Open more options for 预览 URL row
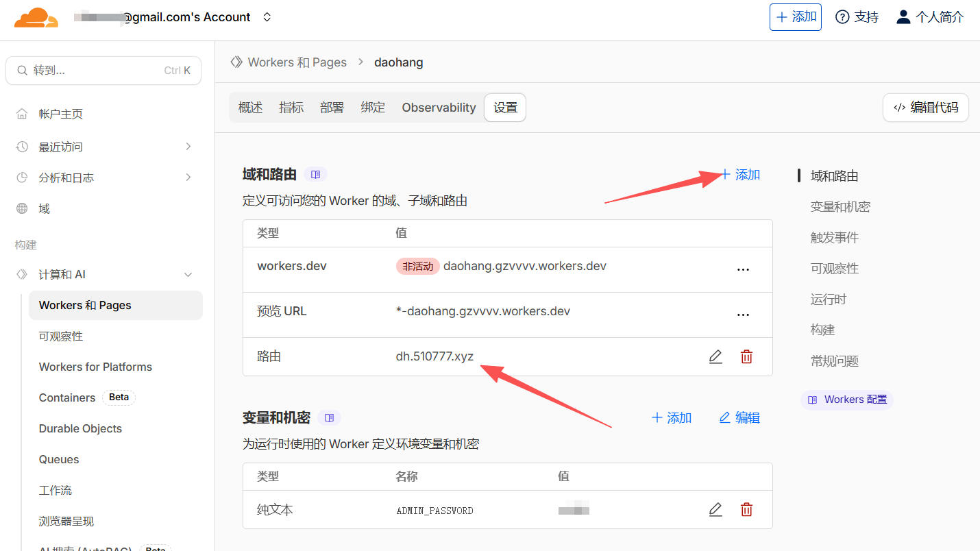980x551 pixels. [743, 315]
